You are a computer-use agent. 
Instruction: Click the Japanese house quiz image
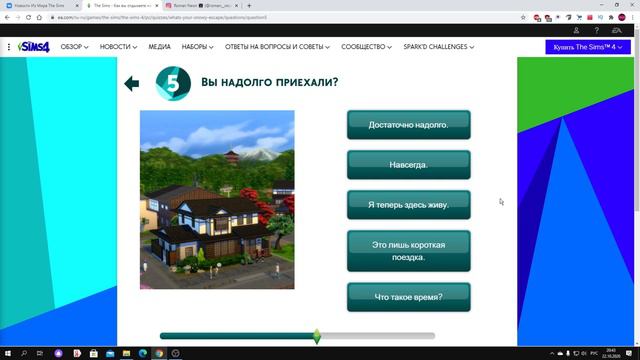click(x=217, y=200)
